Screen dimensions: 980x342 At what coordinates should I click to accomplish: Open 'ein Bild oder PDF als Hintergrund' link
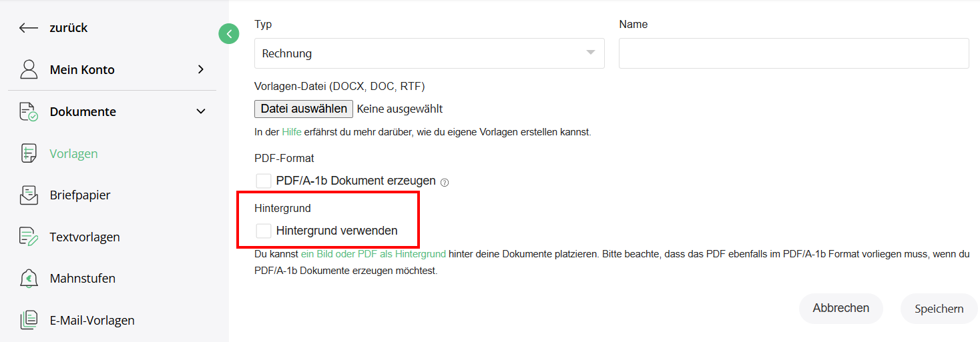tap(374, 254)
